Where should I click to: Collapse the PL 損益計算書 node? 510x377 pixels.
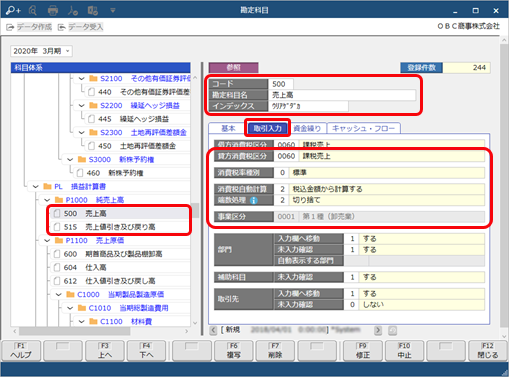(x=35, y=187)
